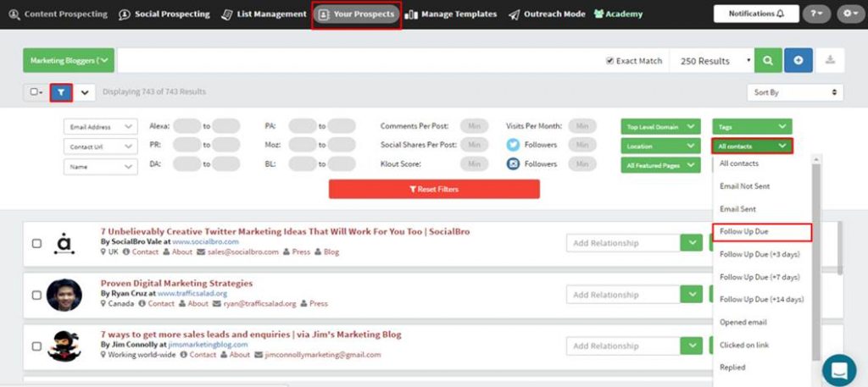
Task: Click Jim Connolly's ninja avatar
Action: click(x=64, y=346)
